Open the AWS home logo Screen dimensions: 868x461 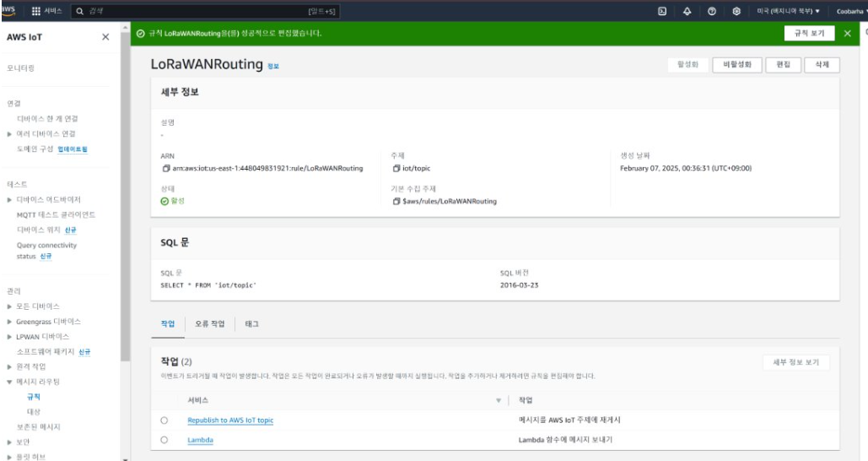[x=8, y=10]
